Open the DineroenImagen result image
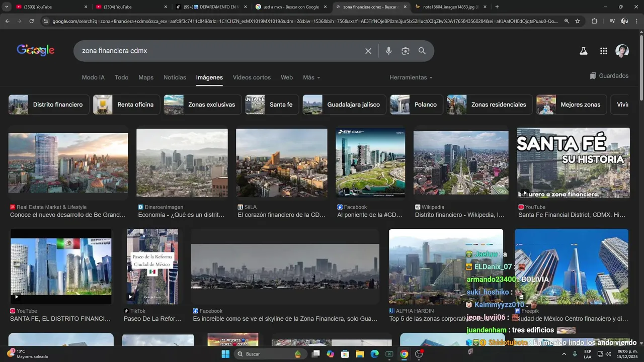644x362 pixels. 182,163
